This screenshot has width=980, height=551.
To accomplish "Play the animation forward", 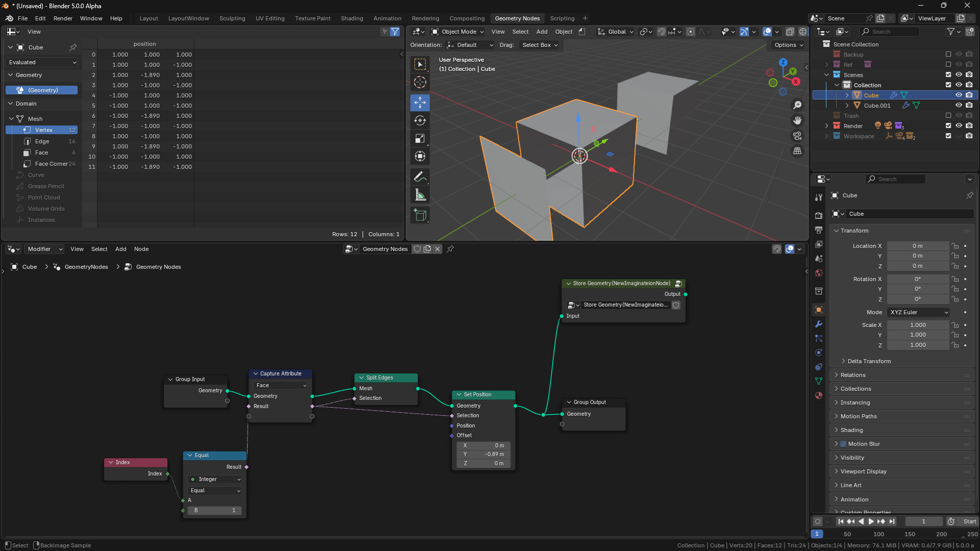I will tap(871, 521).
